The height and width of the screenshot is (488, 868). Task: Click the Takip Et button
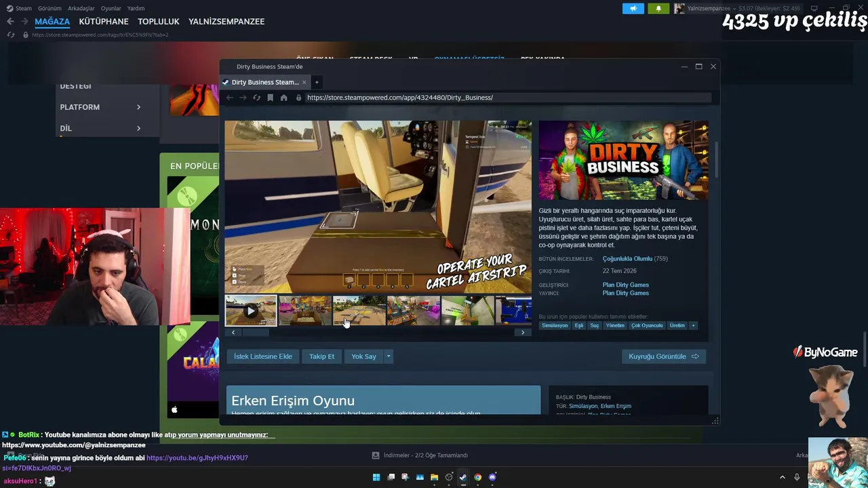pyautogui.click(x=321, y=357)
